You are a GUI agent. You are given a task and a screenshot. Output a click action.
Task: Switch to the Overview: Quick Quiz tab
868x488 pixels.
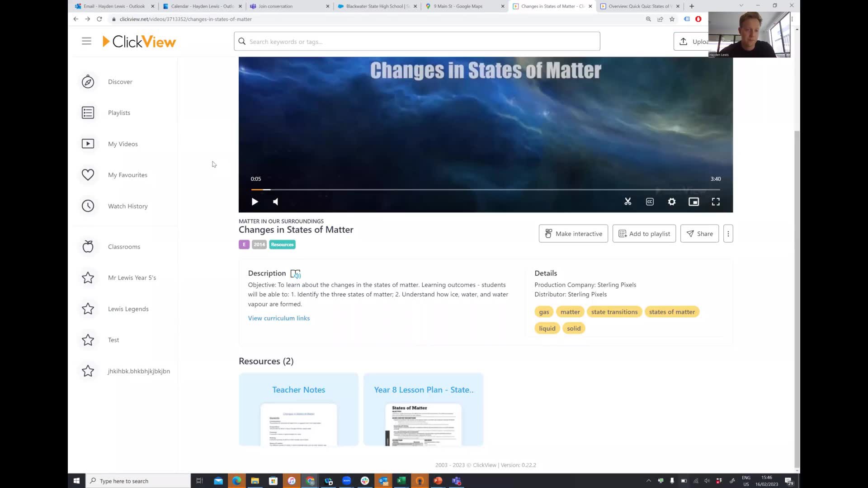pyautogui.click(x=637, y=6)
